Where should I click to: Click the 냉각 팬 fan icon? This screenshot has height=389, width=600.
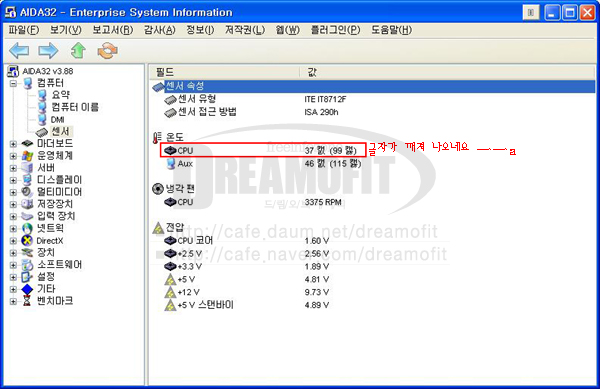[158, 189]
